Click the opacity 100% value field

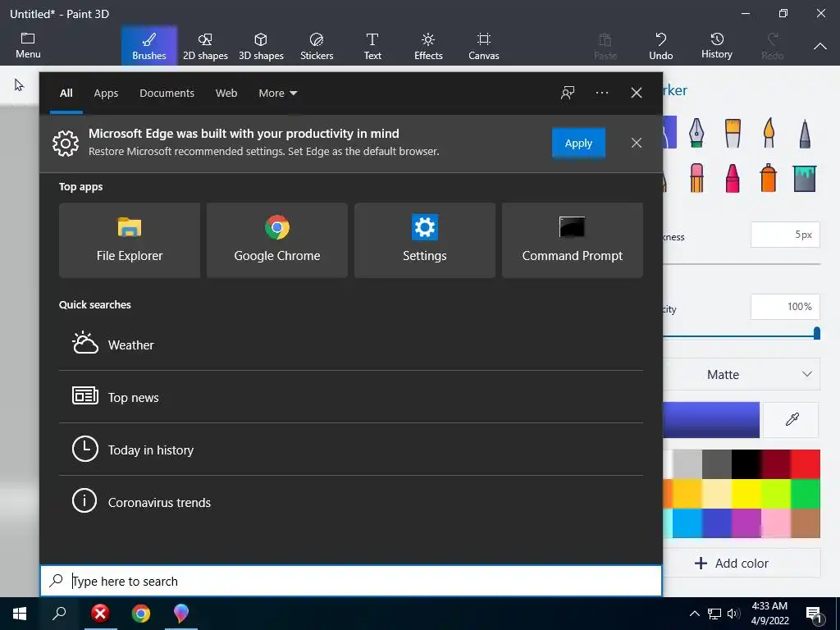pyautogui.click(x=785, y=307)
